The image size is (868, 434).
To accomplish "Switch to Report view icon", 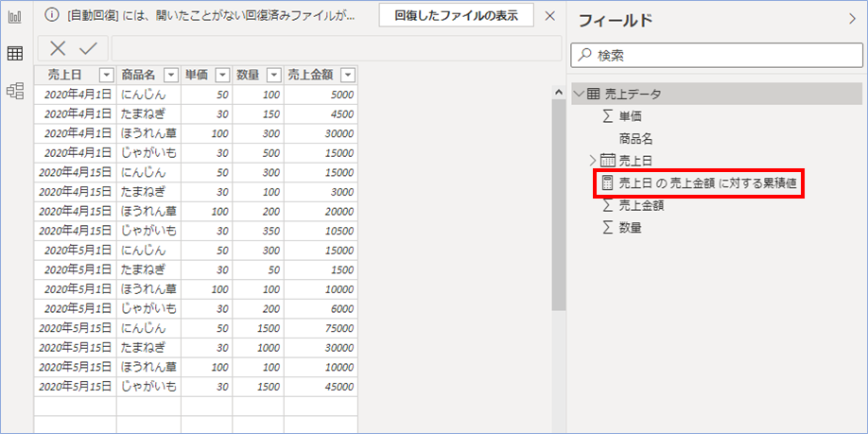I will (x=15, y=17).
